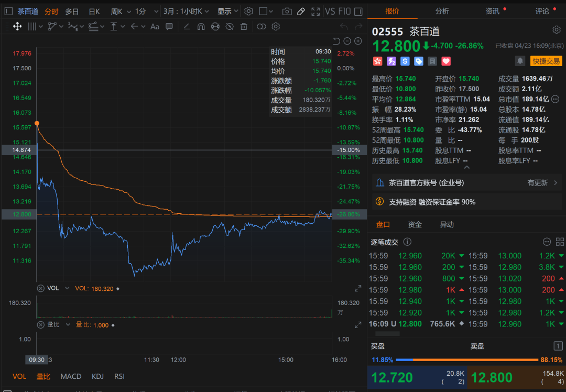This screenshot has height=392, width=566.
Task: Click the buy/sell ratio bar
Action: tap(467, 360)
